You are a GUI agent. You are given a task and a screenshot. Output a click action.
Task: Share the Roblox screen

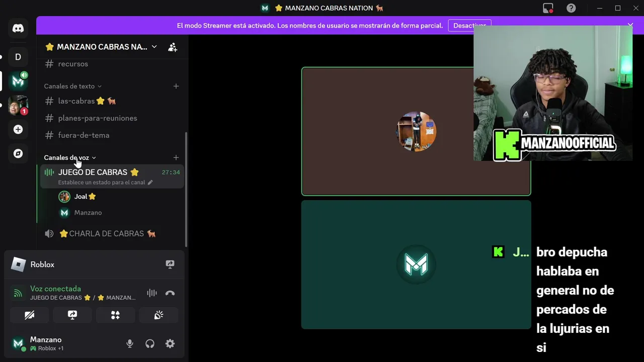[170, 264]
